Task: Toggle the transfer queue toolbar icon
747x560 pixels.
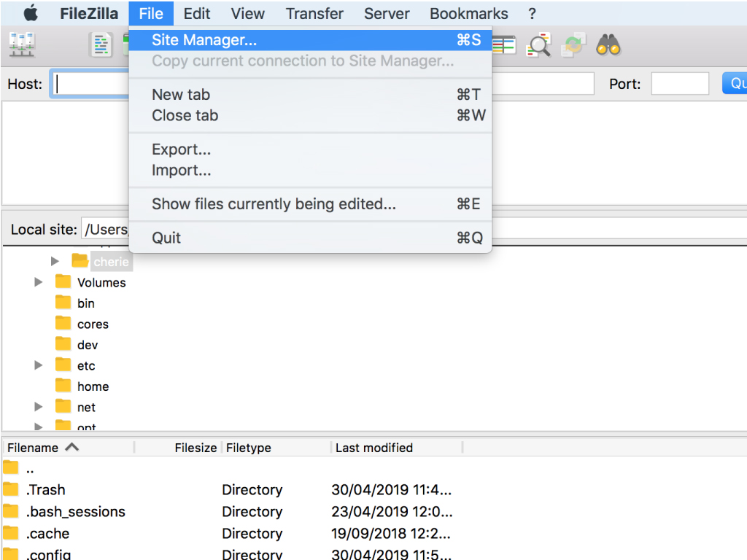Action: 504,45
